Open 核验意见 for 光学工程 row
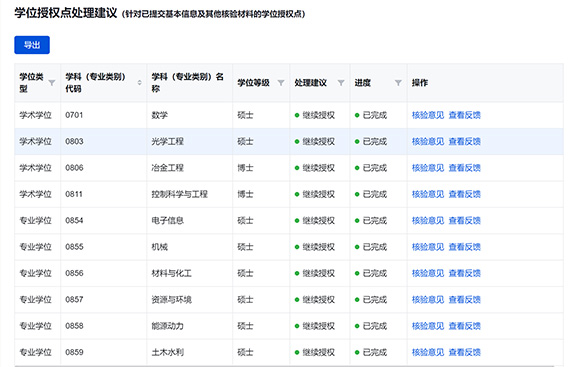Screen dimensions: 570x367 pyautogui.click(x=428, y=141)
